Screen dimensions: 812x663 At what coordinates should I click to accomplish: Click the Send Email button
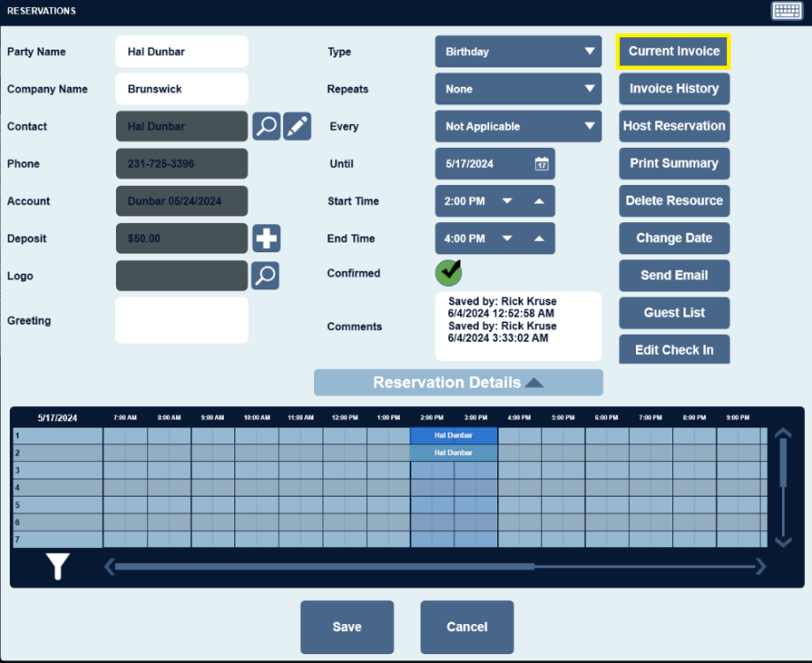pyautogui.click(x=674, y=275)
